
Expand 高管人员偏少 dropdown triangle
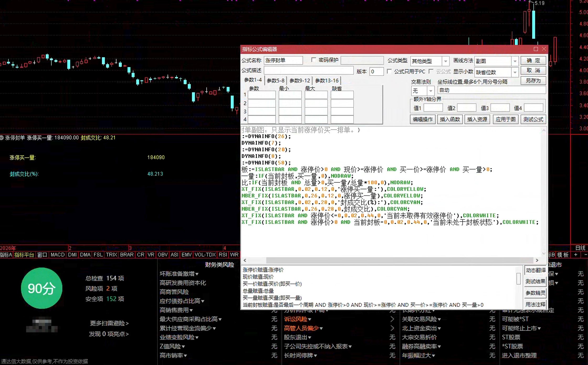tap(321, 328)
